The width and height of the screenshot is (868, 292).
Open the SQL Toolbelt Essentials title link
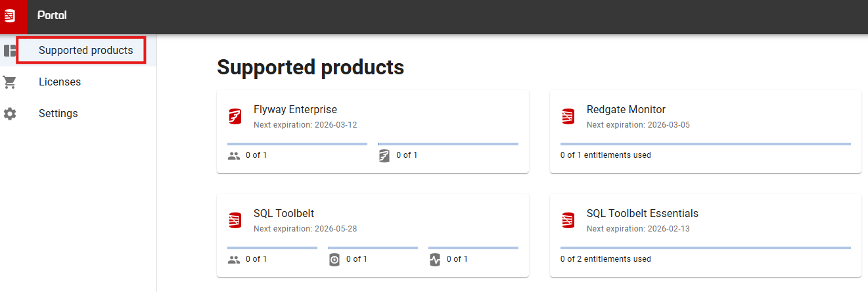coord(643,214)
